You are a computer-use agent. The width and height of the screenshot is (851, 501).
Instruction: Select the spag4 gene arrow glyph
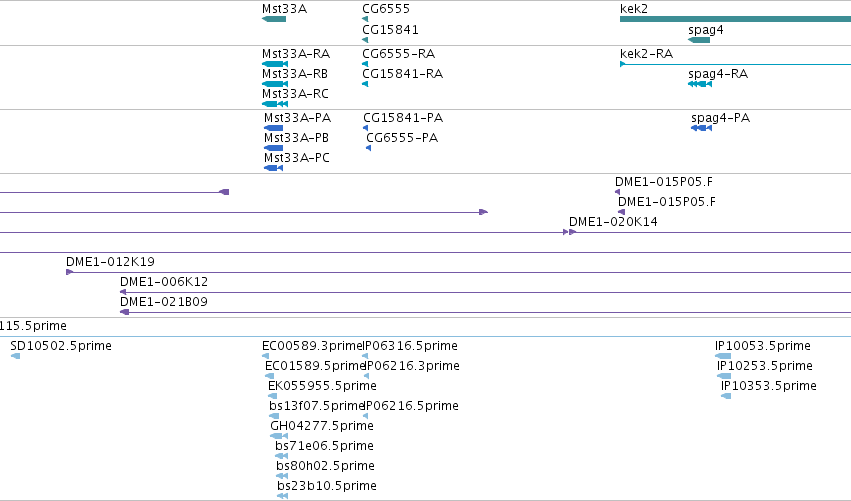(699, 40)
